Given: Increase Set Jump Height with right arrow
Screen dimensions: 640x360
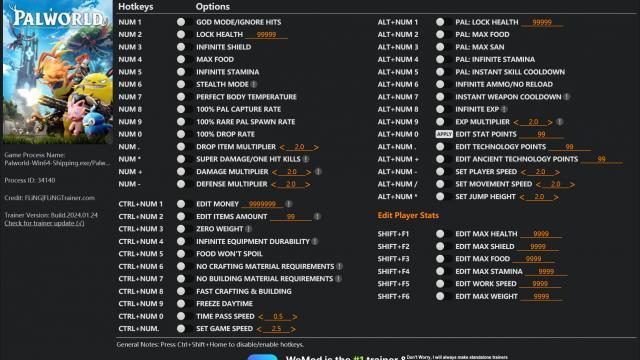Looking at the screenshot, I should (556, 197).
